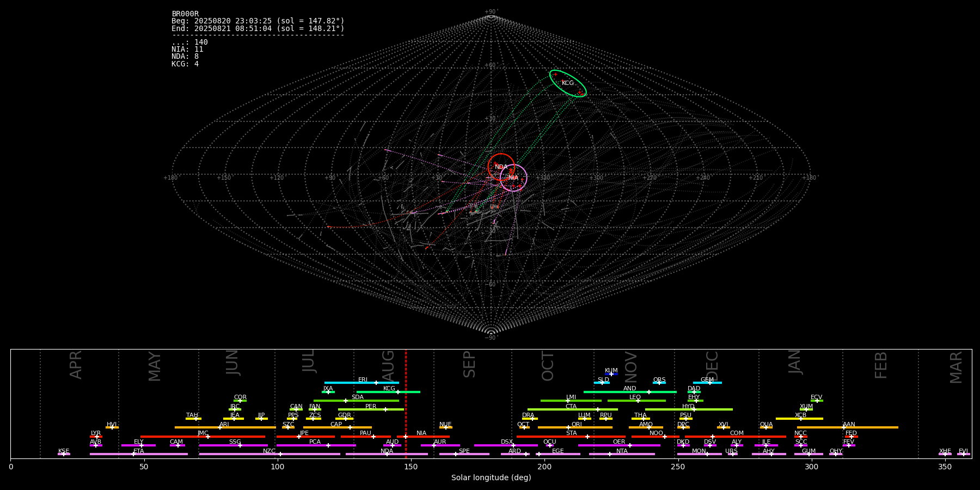The width and height of the screenshot is (980, 490).
Task: Click the SEP month label
Action: [469, 364]
